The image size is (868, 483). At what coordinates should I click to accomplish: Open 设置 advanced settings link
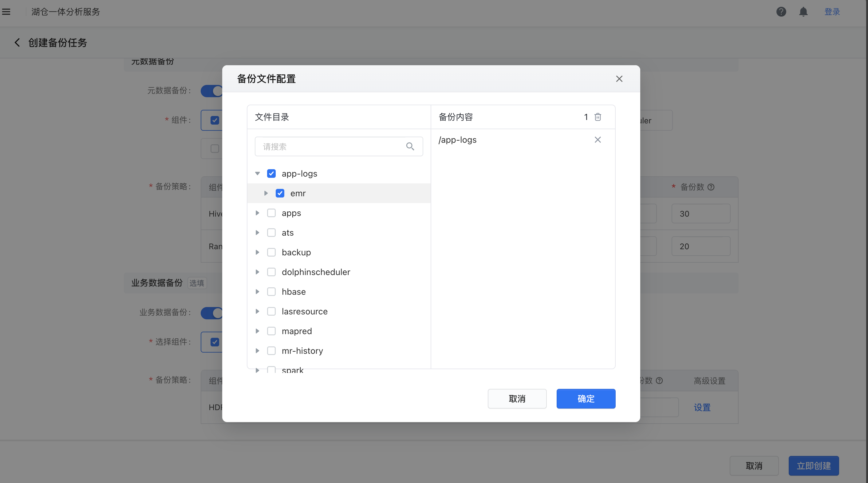[702, 407]
